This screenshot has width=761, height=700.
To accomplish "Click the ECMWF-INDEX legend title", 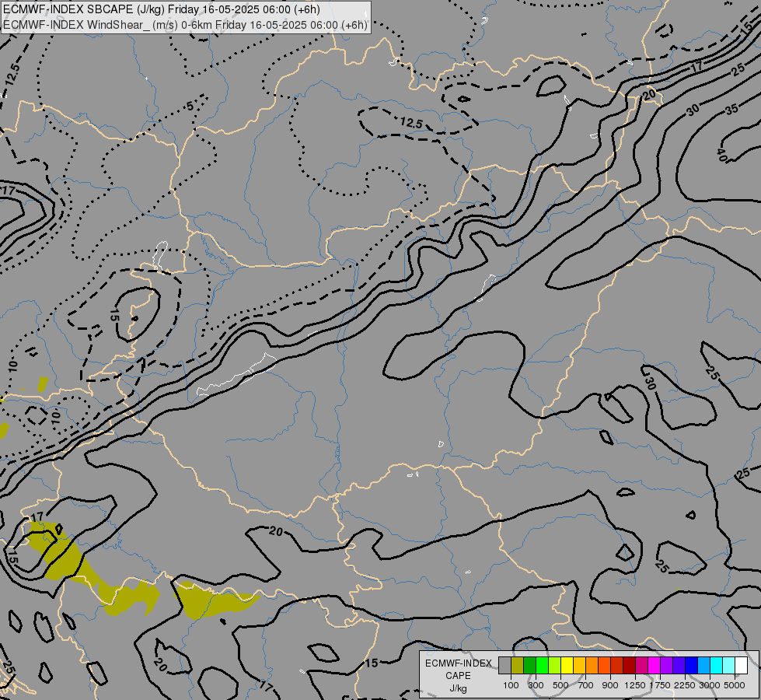I will click(x=459, y=663).
